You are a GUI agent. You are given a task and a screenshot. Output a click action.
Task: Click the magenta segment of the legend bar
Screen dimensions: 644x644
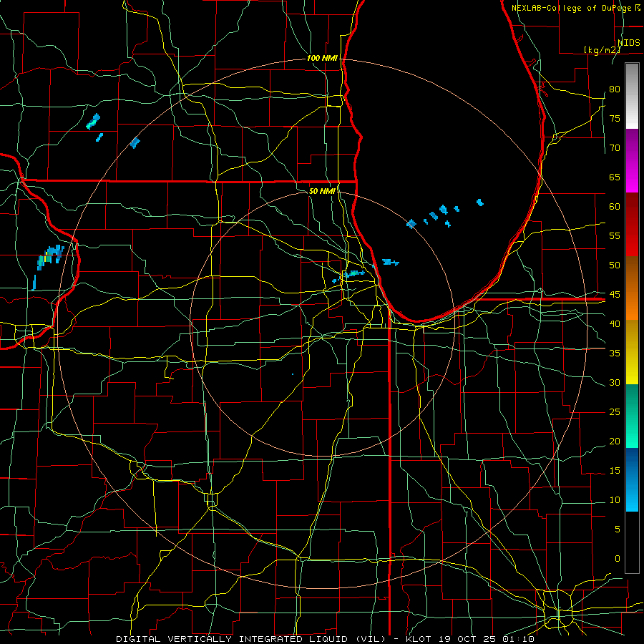tap(632, 161)
